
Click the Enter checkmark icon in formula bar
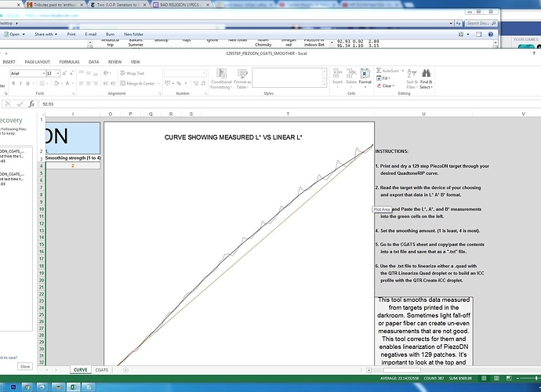point(20,103)
